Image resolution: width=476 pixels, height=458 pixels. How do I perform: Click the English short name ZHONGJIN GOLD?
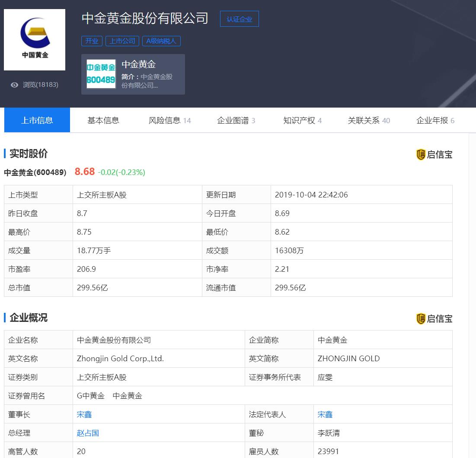[348, 359]
